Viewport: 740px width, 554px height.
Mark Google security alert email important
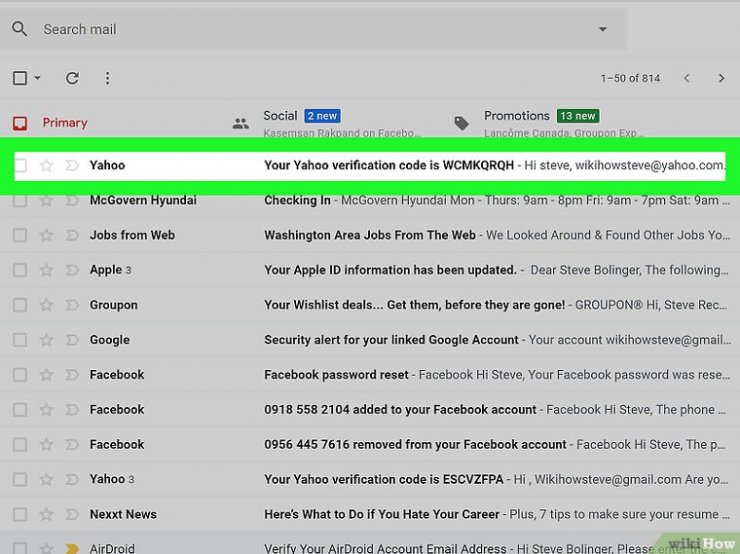pos(72,340)
